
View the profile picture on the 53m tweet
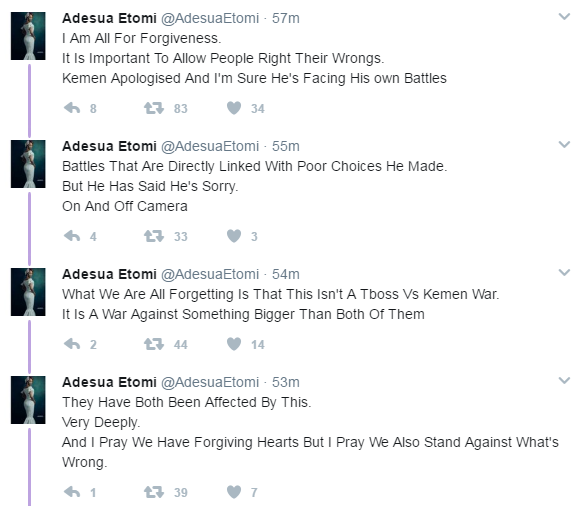click(28, 400)
